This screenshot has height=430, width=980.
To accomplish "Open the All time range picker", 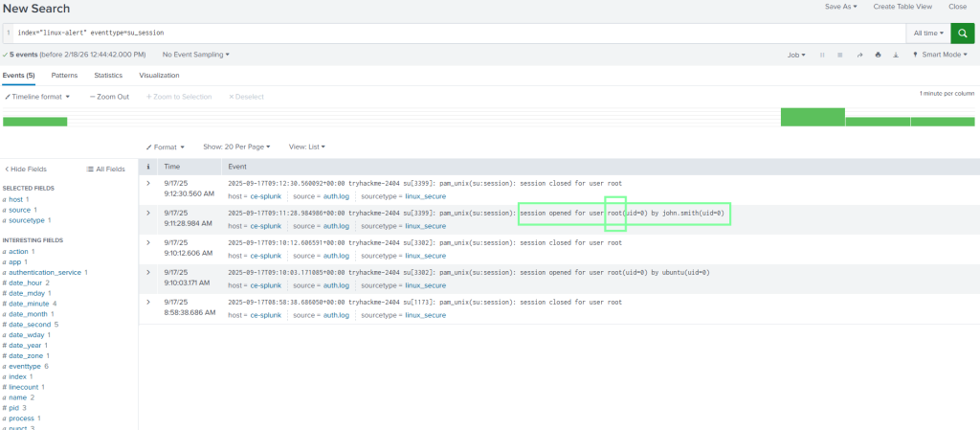I will pyautogui.click(x=928, y=33).
